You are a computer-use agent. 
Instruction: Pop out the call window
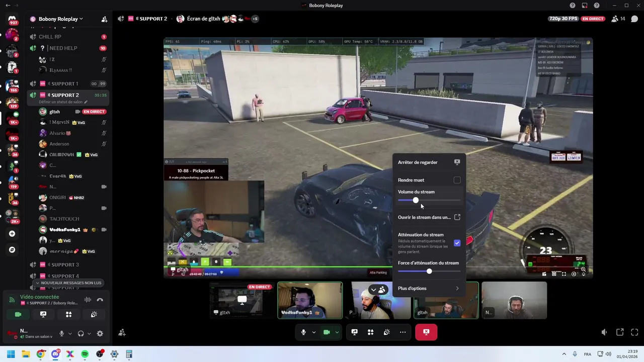coord(620,332)
